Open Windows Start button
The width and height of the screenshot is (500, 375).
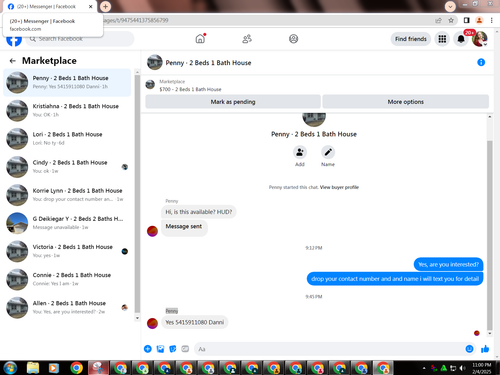point(10,368)
